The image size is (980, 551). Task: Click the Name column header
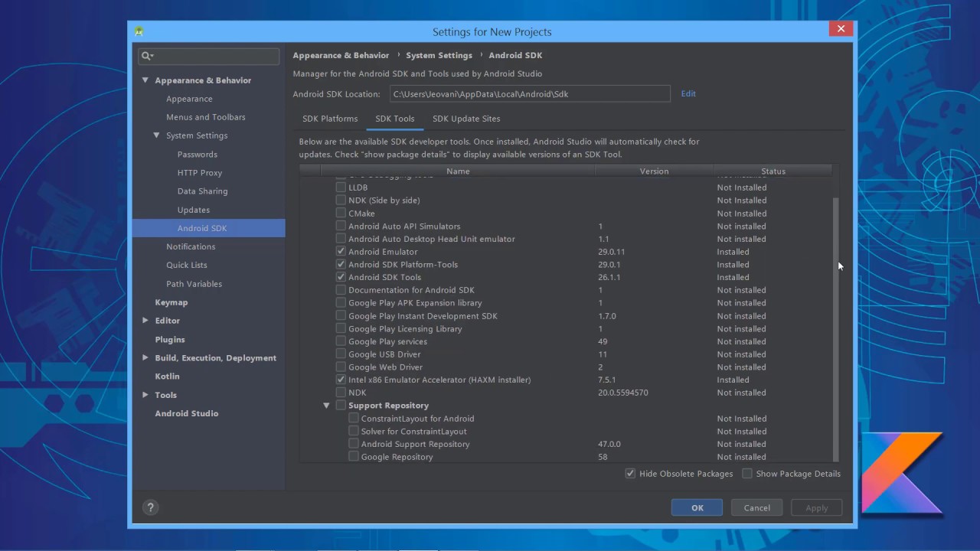[458, 171]
